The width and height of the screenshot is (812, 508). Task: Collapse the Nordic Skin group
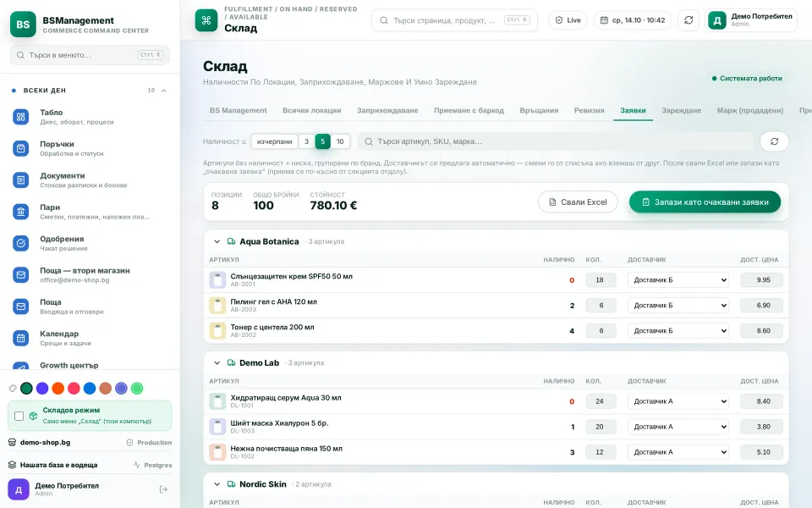(x=217, y=484)
